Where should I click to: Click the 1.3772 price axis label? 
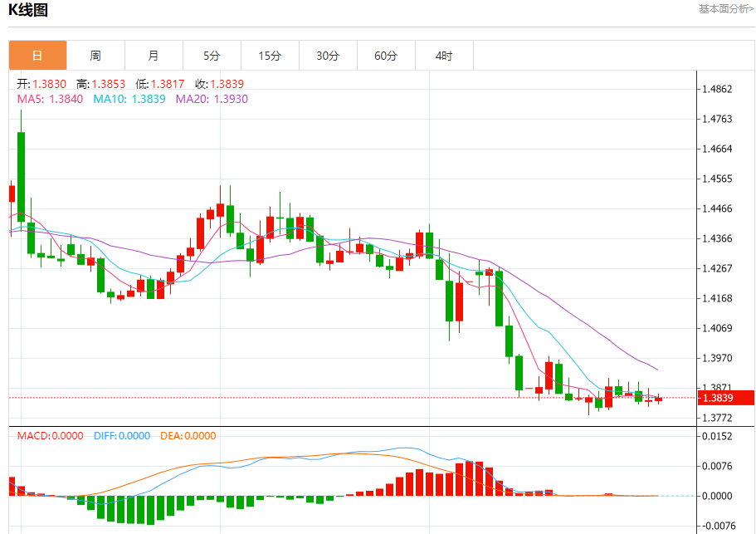click(718, 419)
